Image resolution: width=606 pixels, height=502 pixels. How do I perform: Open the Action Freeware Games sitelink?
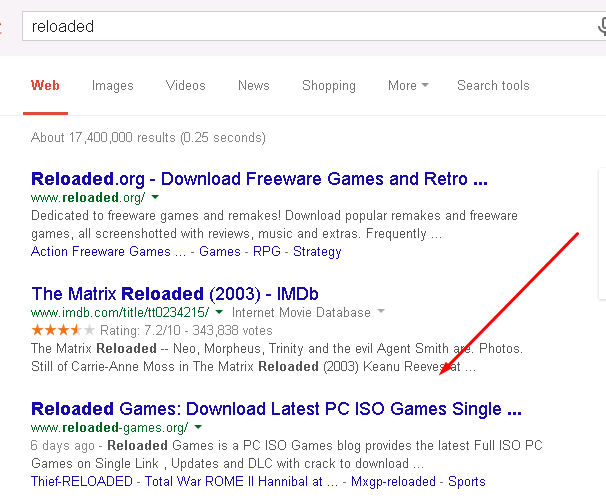108,252
